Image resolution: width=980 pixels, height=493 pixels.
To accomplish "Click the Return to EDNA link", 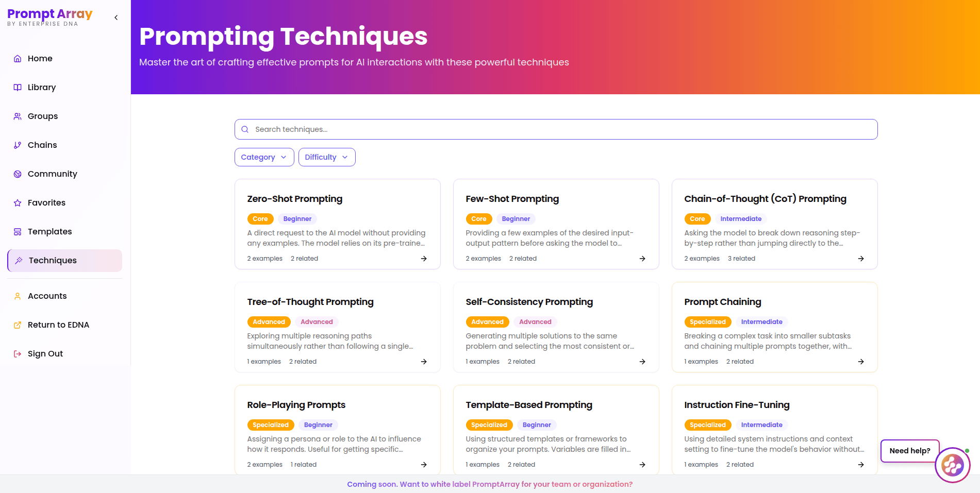I will (x=64, y=325).
